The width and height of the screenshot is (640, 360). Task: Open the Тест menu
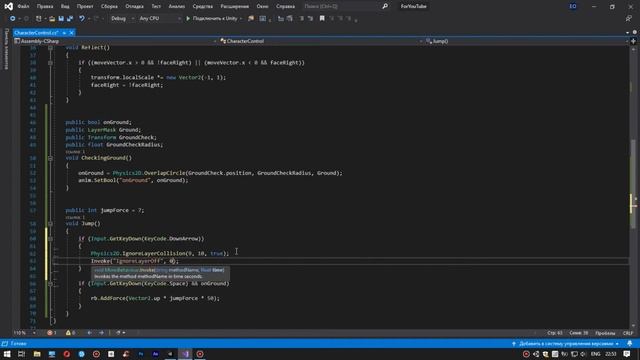click(x=156, y=7)
